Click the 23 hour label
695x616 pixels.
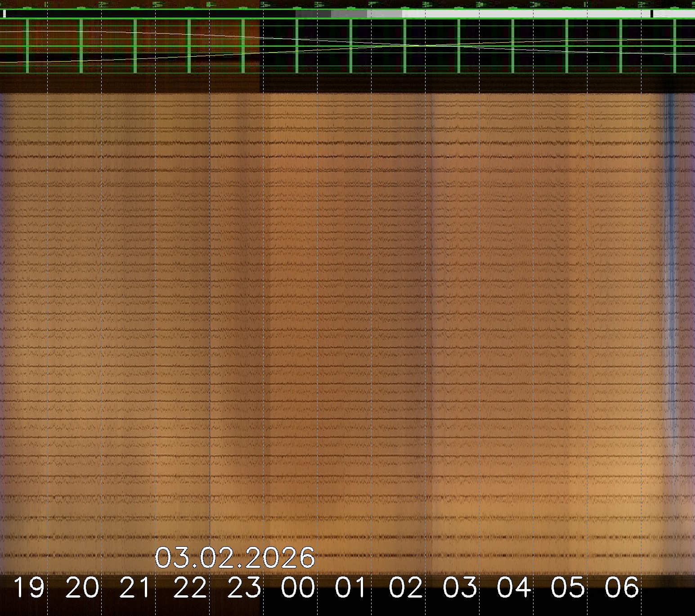244,588
